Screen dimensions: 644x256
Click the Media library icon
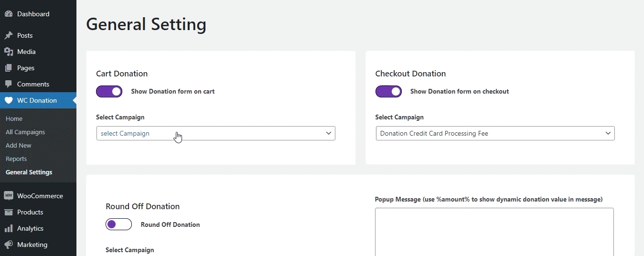(9, 52)
